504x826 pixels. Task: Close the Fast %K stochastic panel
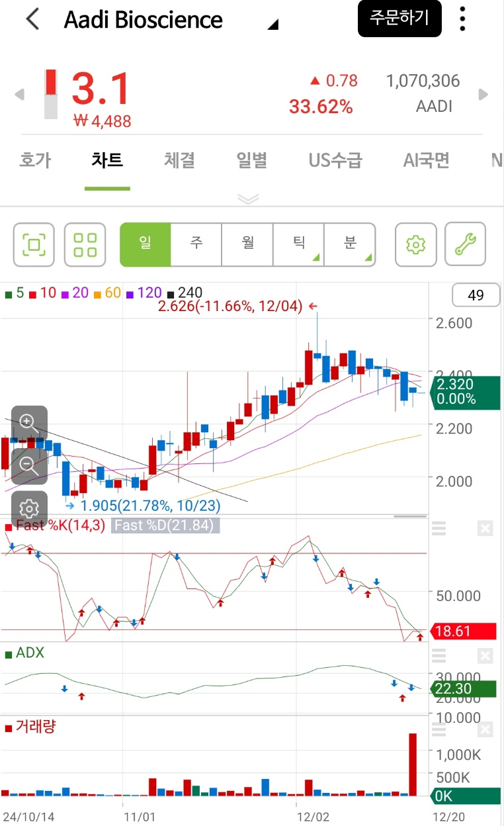coord(485,528)
